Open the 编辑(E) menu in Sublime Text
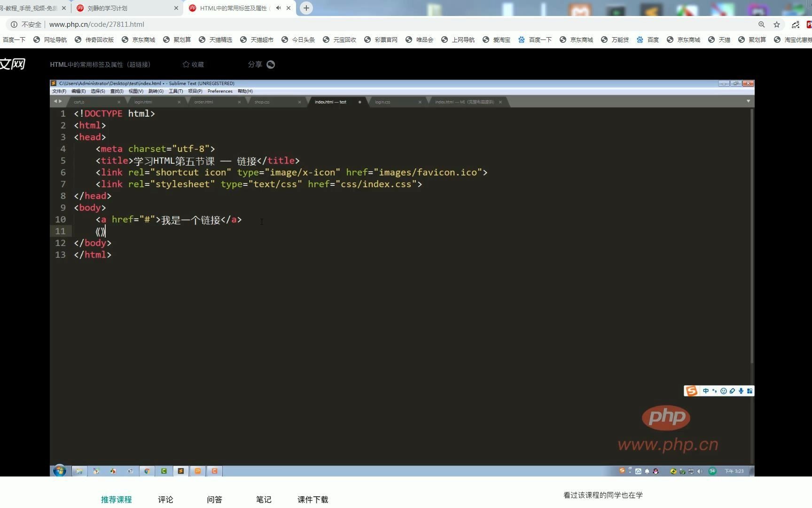This screenshot has width=812, height=508. point(78,91)
